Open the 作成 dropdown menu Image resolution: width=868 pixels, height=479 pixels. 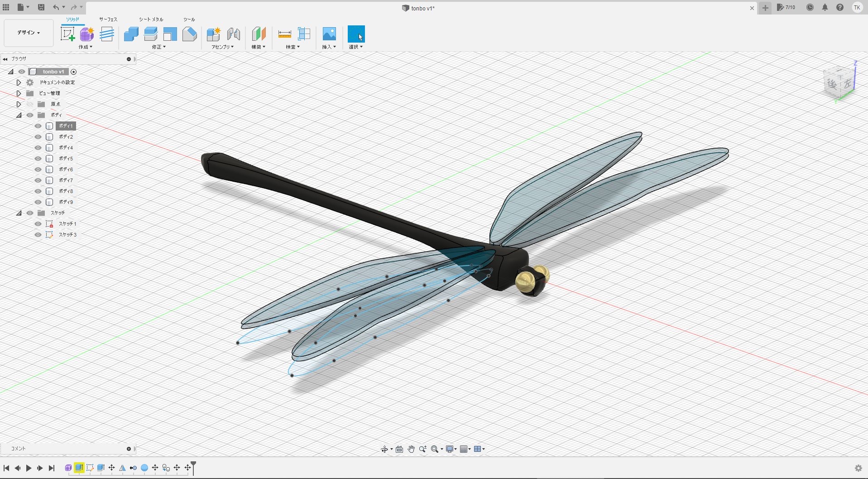coord(85,47)
